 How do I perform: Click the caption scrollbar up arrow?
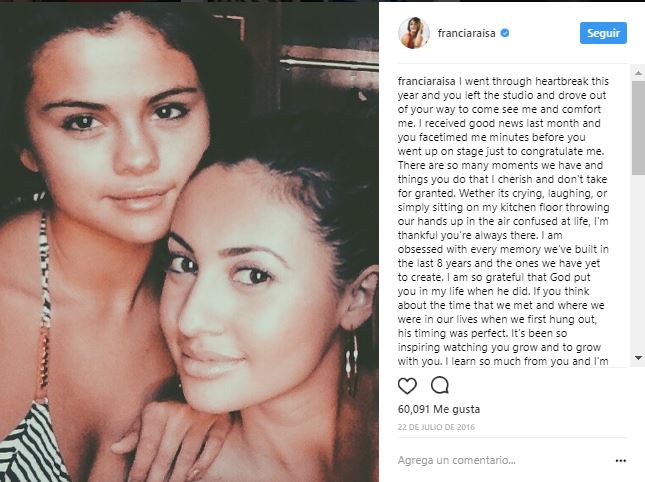[638, 73]
